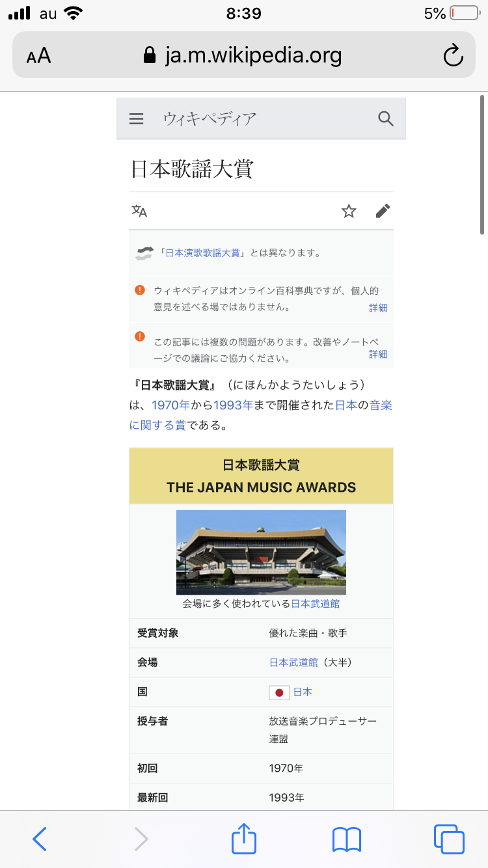Expand 詳細 for the personal opinion notice
The image size is (488, 868).
point(378,308)
